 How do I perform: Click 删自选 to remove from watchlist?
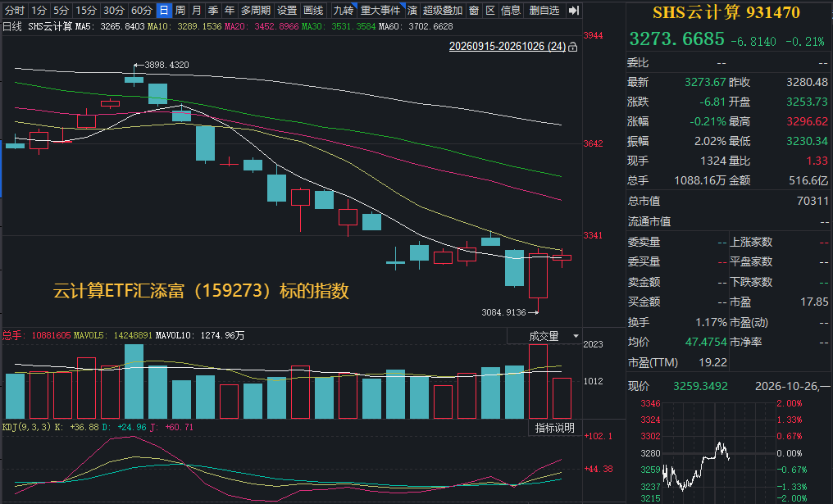pos(544,10)
